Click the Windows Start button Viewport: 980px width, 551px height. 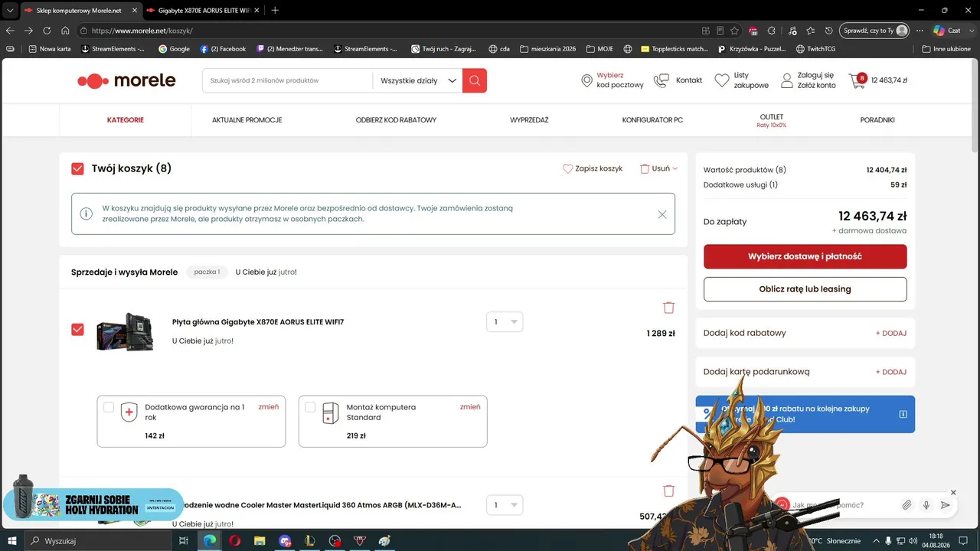12,541
